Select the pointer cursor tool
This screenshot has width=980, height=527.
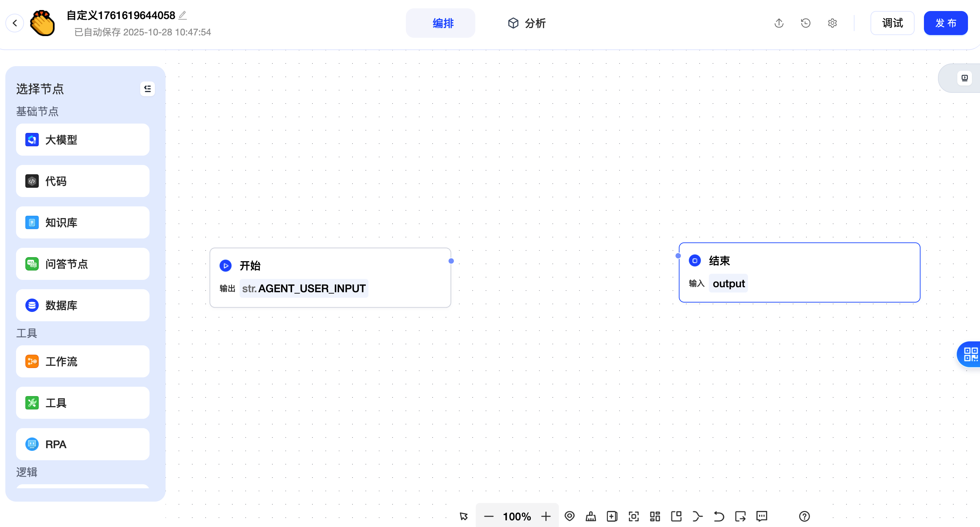pos(463,516)
